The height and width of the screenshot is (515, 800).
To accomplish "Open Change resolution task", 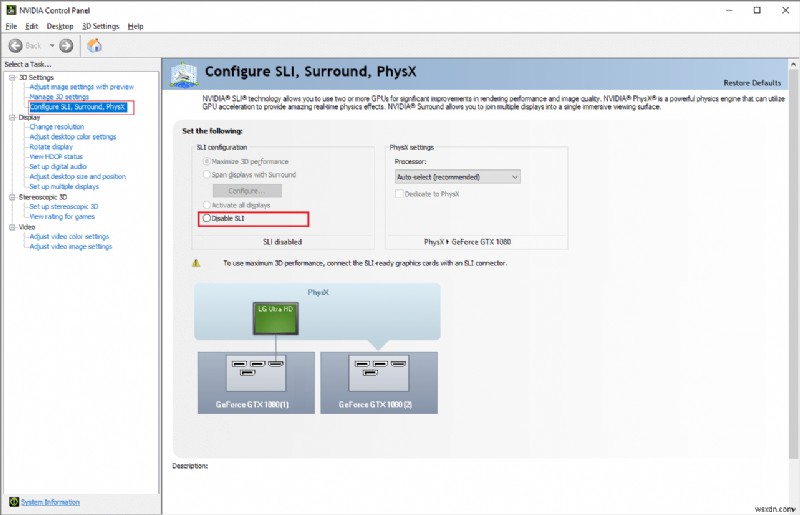I will point(57,127).
